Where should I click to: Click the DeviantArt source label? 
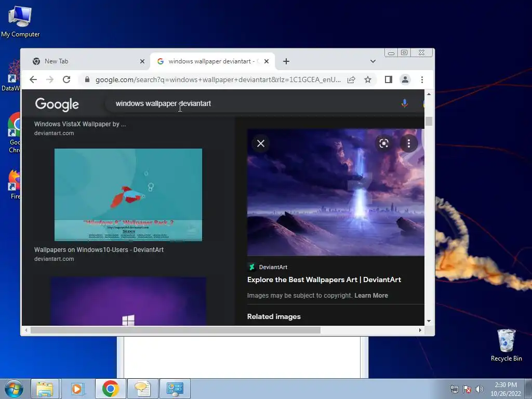(x=273, y=267)
